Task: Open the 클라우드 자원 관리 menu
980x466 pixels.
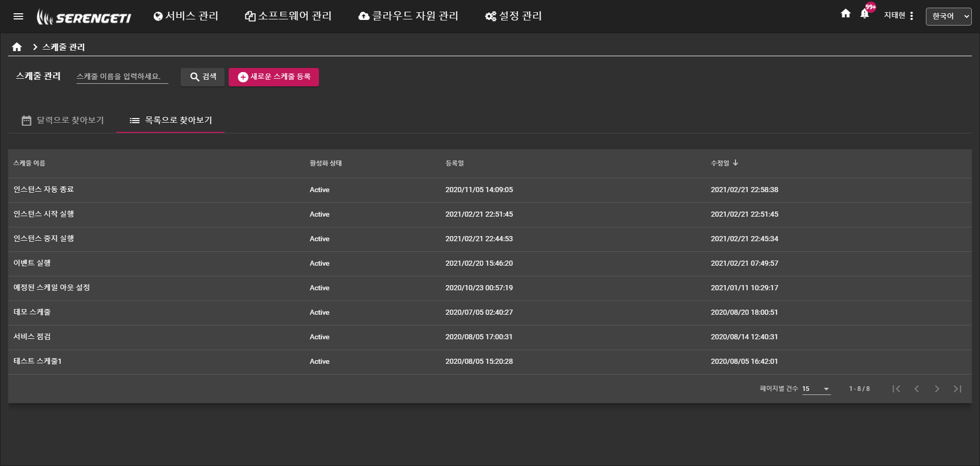Action: click(408, 16)
